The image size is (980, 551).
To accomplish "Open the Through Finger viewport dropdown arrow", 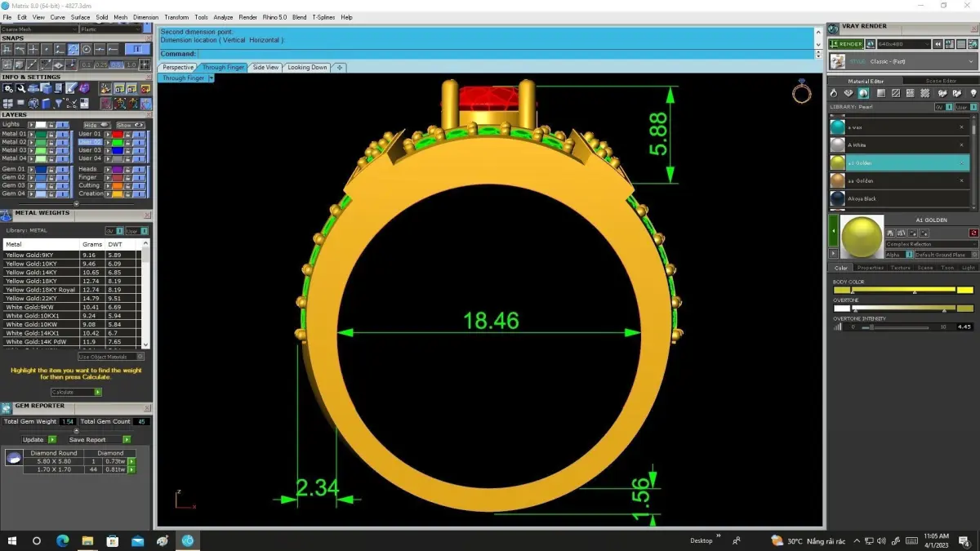I will pos(211,78).
